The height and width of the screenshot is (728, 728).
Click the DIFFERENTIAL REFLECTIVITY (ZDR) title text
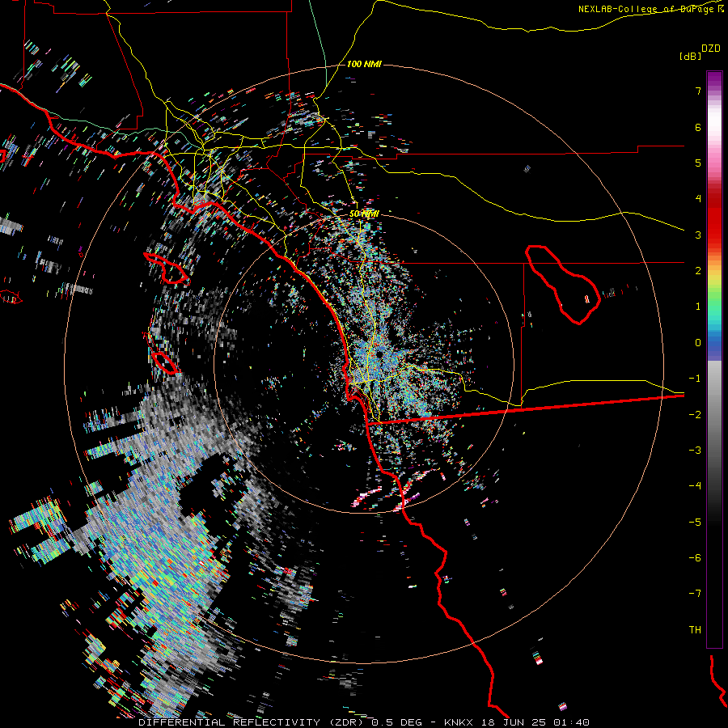(252, 722)
